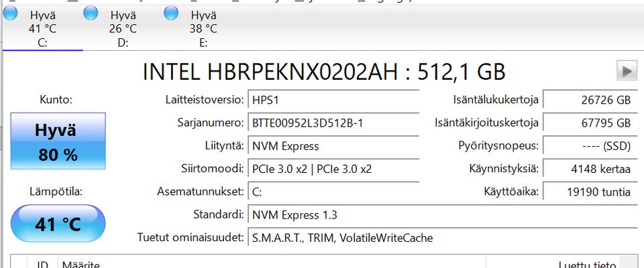Click the Isäntäkirjoituskertoja label
Image resolution: width=644 pixels, height=268 pixels.
(x=487, y=123)
